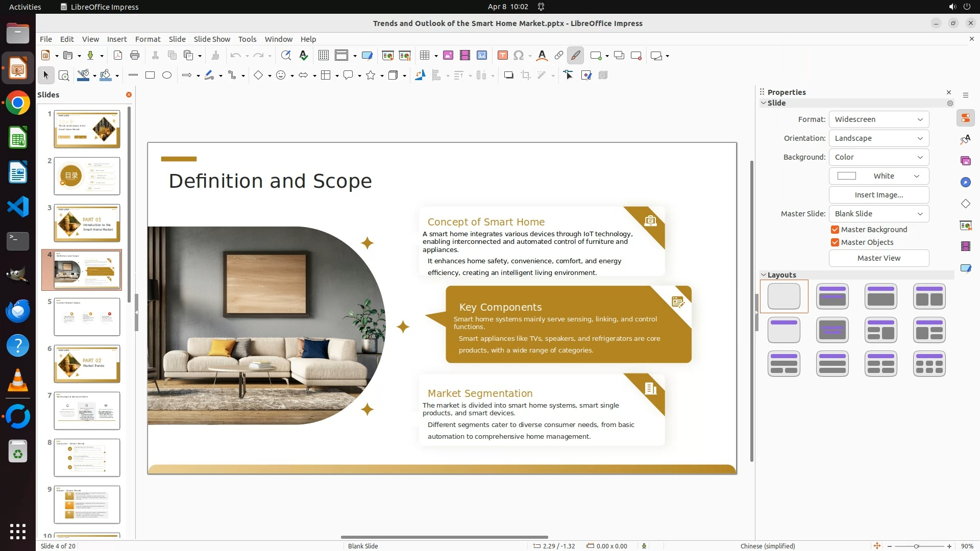Open the sidebar Navigator compass icon
The width and height of the screenshot is (980, 551).
pyautogui.click(x=965, y=183)
